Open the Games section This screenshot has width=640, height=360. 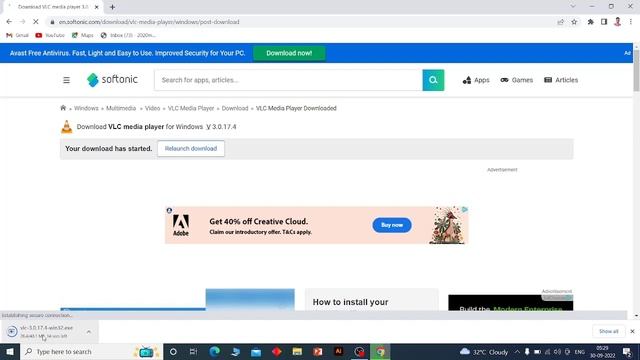516,80
